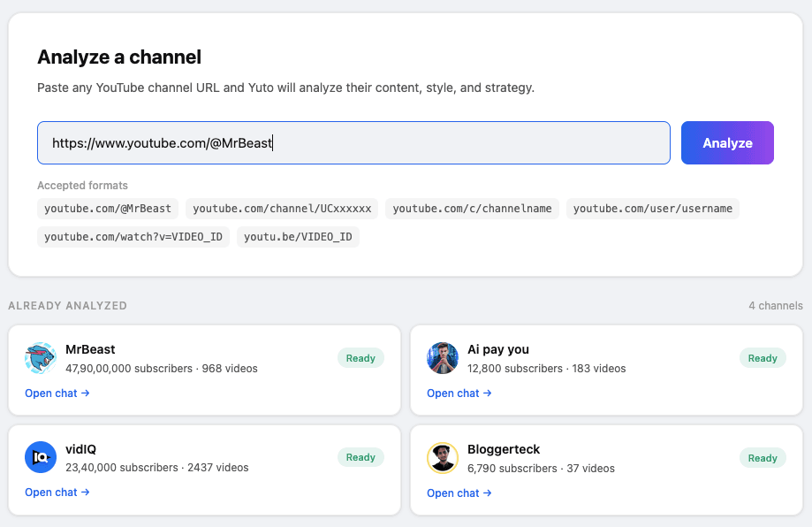Select the youtube.com/@MrBeast format chip
This screenshot has width=812, height=527.
coord(108,209)
